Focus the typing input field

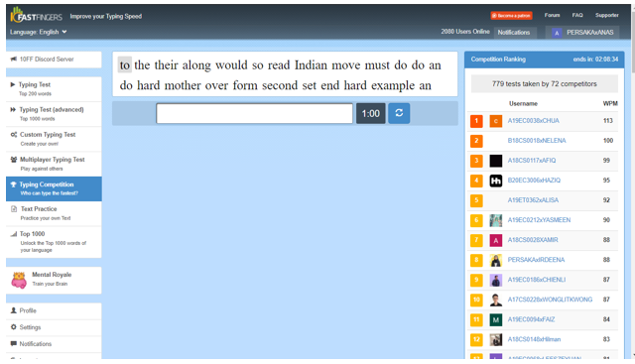pos(254,113)
